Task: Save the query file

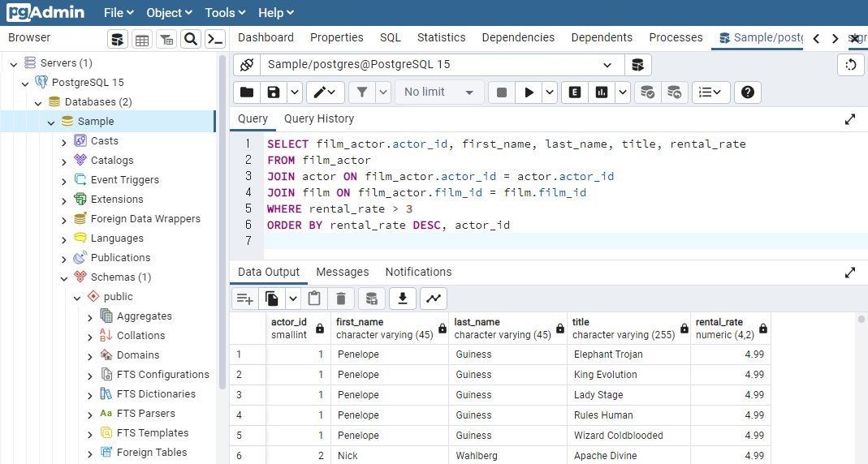Action: [274, 92]
